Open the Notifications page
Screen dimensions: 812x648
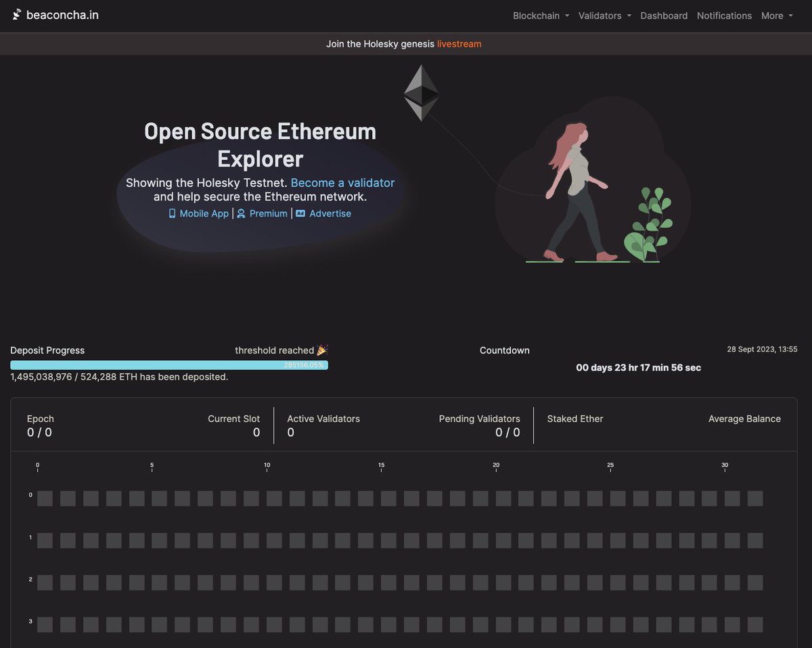[x=724, y=15]
